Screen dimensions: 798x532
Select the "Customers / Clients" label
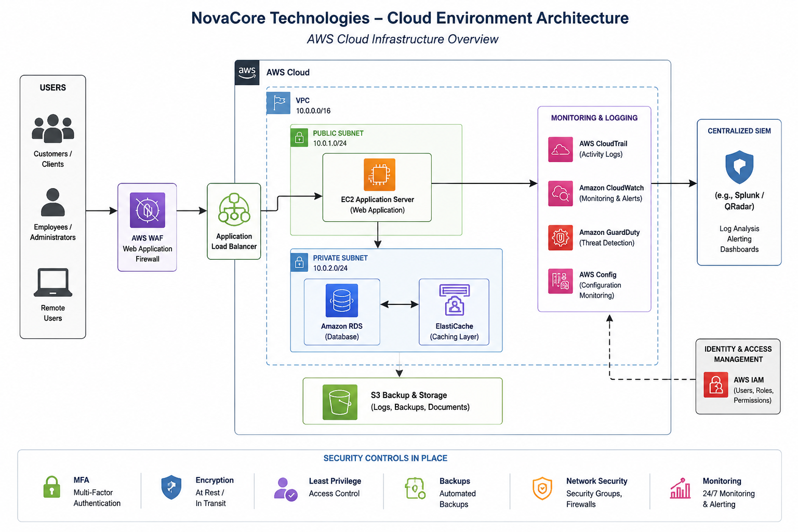(53, 159)
